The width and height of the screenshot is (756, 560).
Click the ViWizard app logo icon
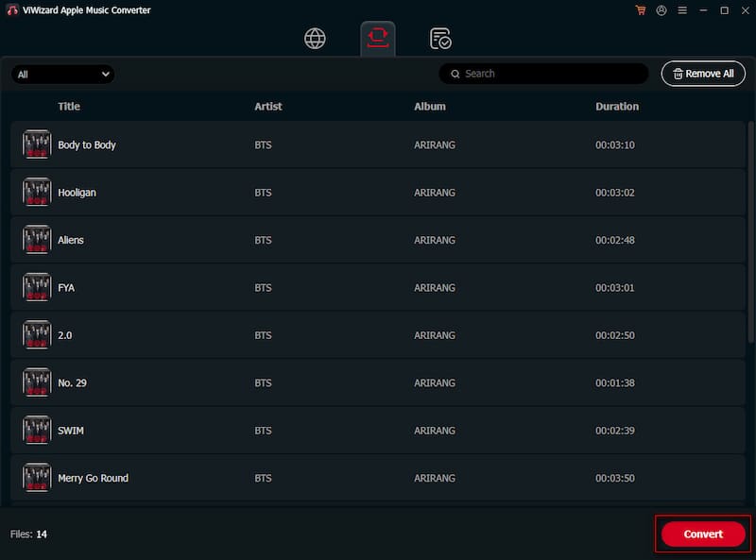tap(12, 10)
